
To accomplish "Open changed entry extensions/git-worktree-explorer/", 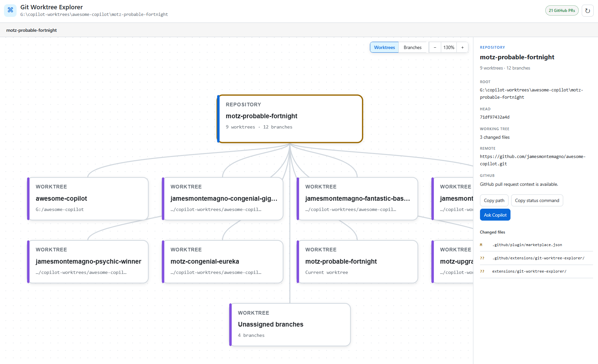I will click(536, 271).
